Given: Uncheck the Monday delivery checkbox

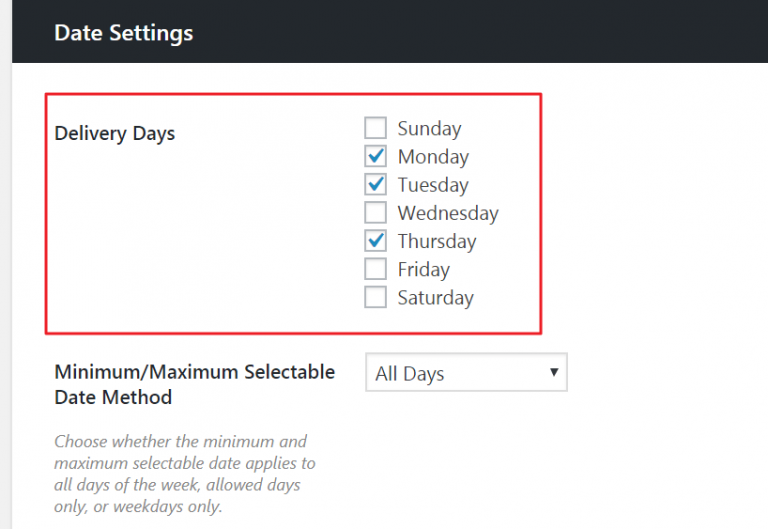Looking at the screenshot, I should (x=375, y=156).
